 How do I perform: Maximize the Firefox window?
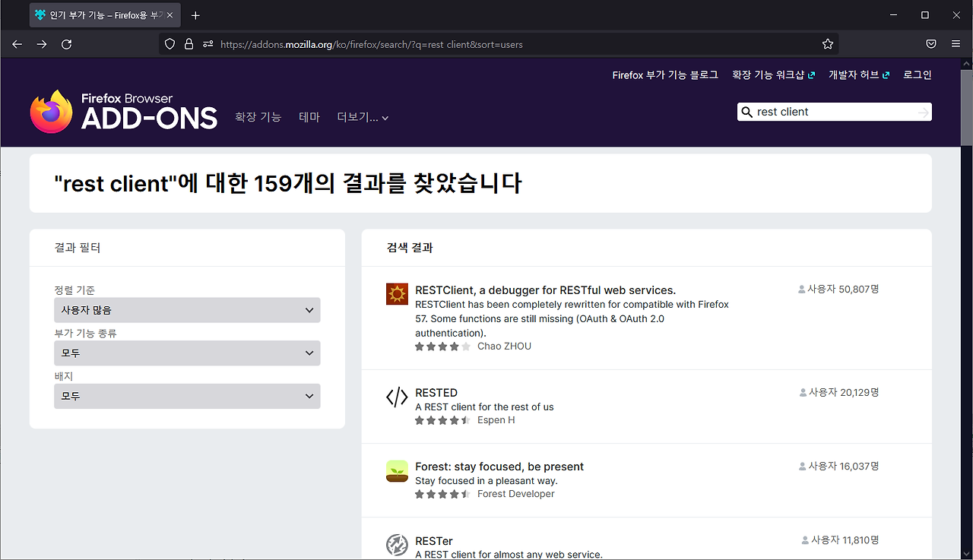tap(925, 15)
